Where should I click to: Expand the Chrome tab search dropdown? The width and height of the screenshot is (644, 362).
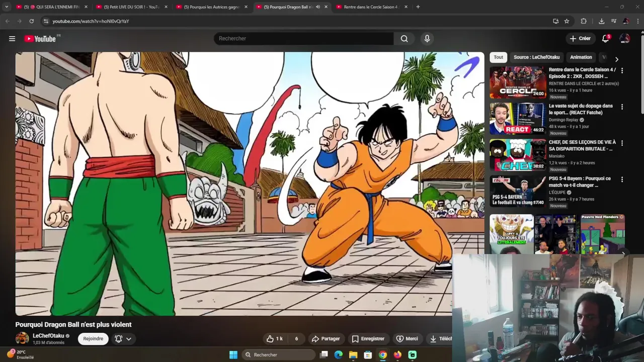pyautogui.click(x=7, y=7)
